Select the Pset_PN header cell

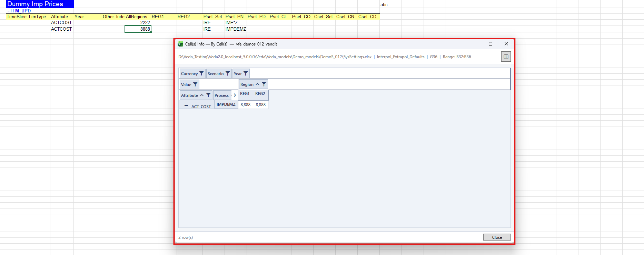pyautogui.click(x=236, y=17)
